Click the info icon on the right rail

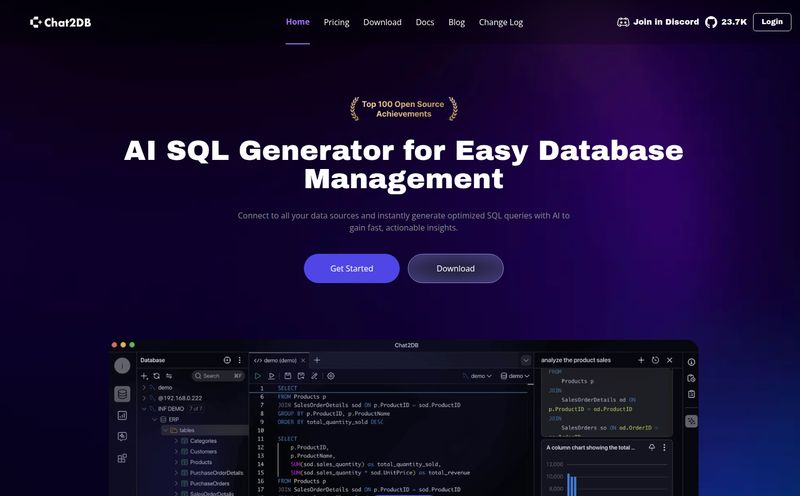691,362
